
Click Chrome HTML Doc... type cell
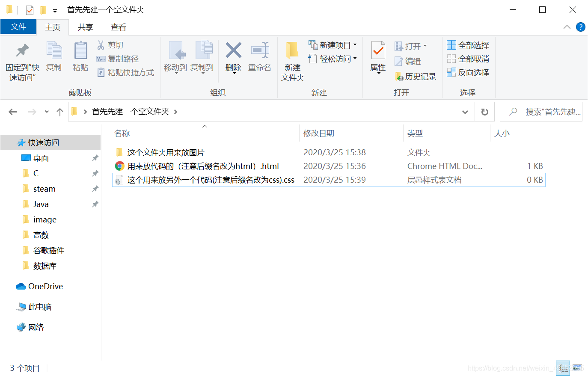[445, 166]
